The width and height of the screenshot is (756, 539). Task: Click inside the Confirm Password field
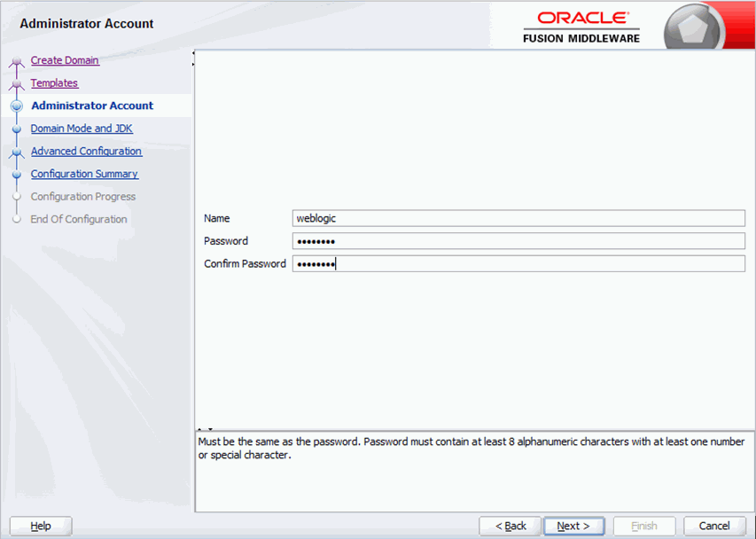click(518, 262)
